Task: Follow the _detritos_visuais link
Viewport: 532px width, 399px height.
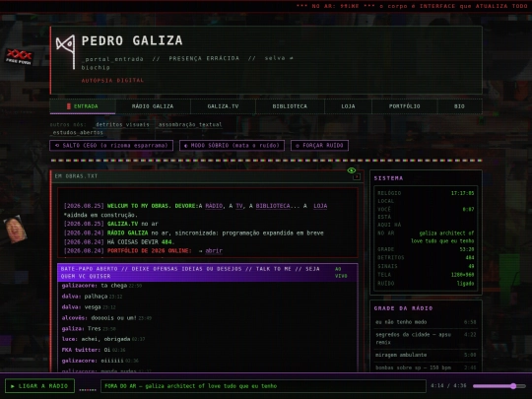Action: point(121,124)
